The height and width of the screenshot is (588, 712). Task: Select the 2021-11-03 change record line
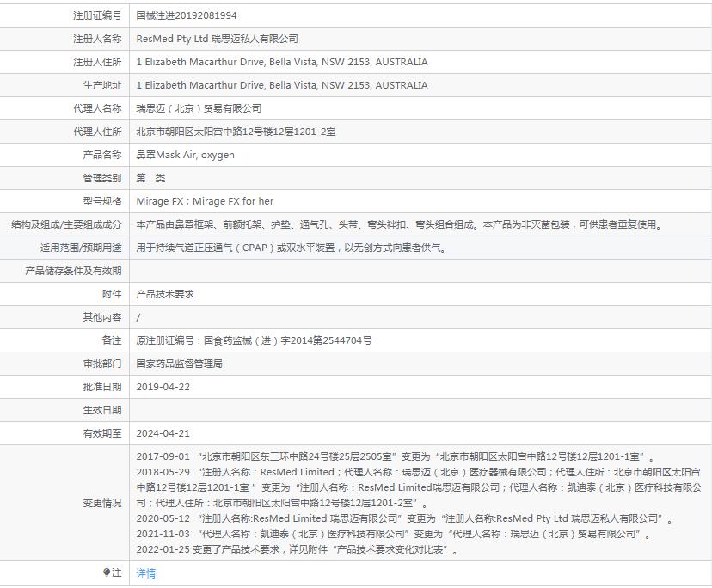click(x=393, y=534)
